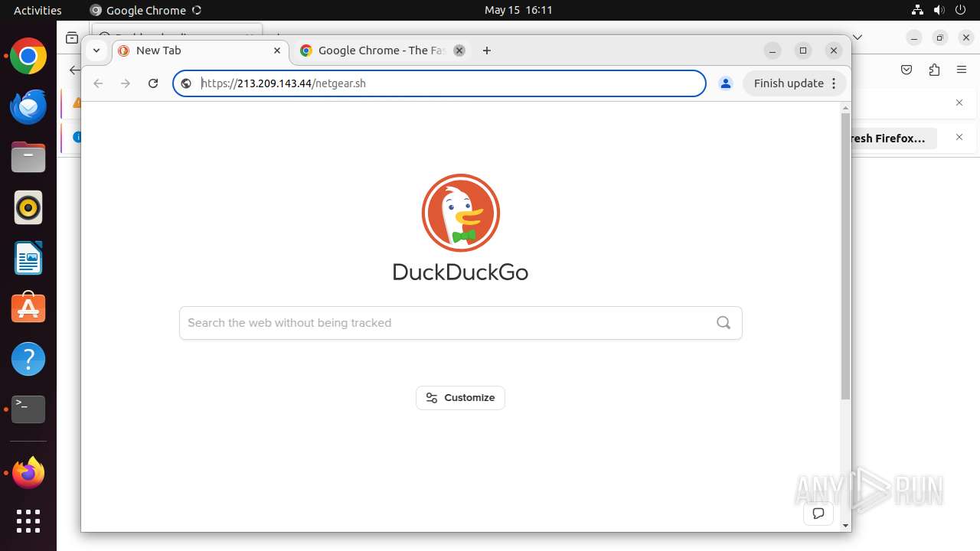
Task: Show Applications grid
Action: 28,521
